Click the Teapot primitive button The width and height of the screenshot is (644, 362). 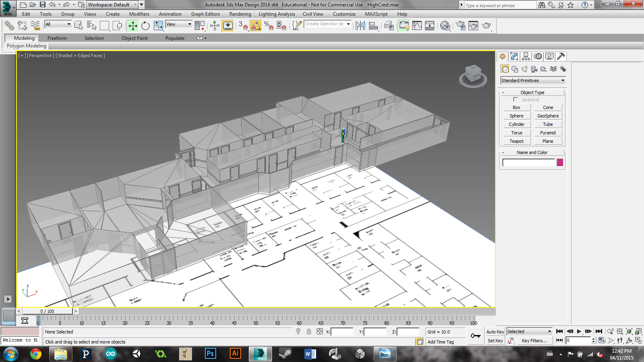tap(516, 141)
